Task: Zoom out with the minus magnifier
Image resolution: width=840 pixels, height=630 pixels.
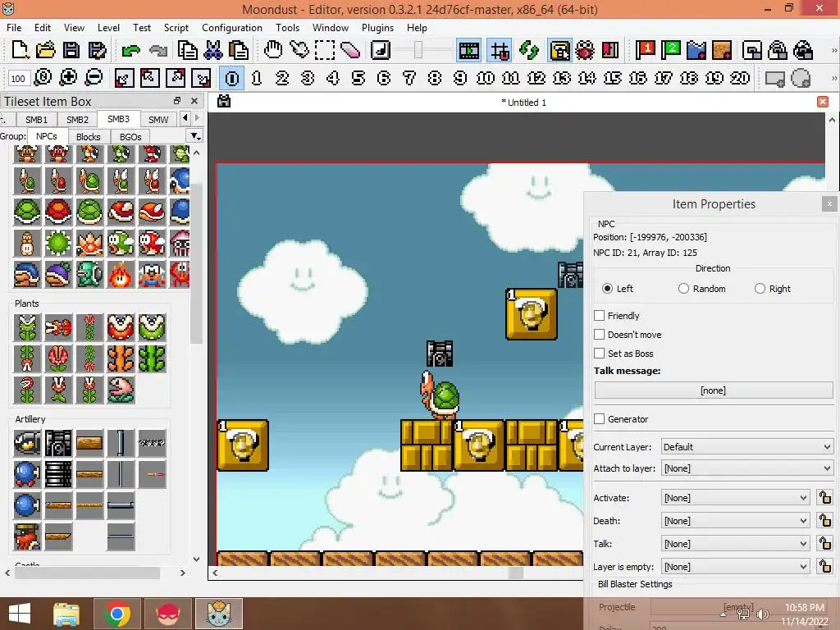Action: tap(94, 78)
